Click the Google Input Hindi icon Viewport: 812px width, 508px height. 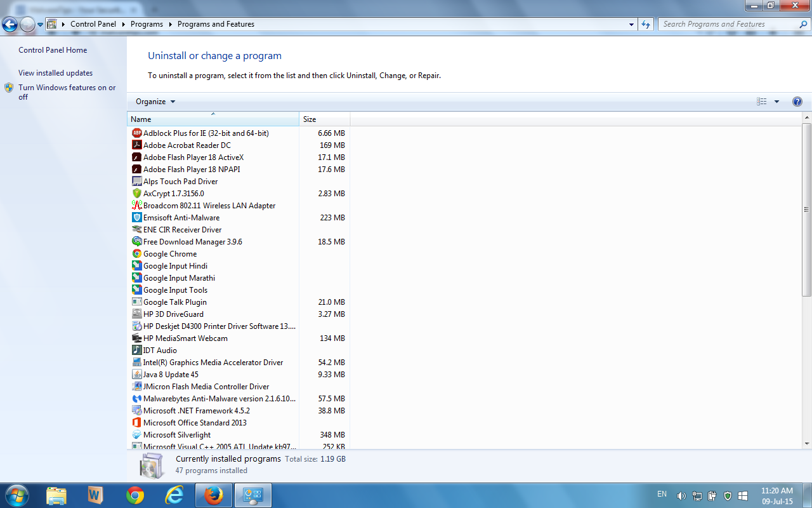pyautogui.click(x=136, y=266)
